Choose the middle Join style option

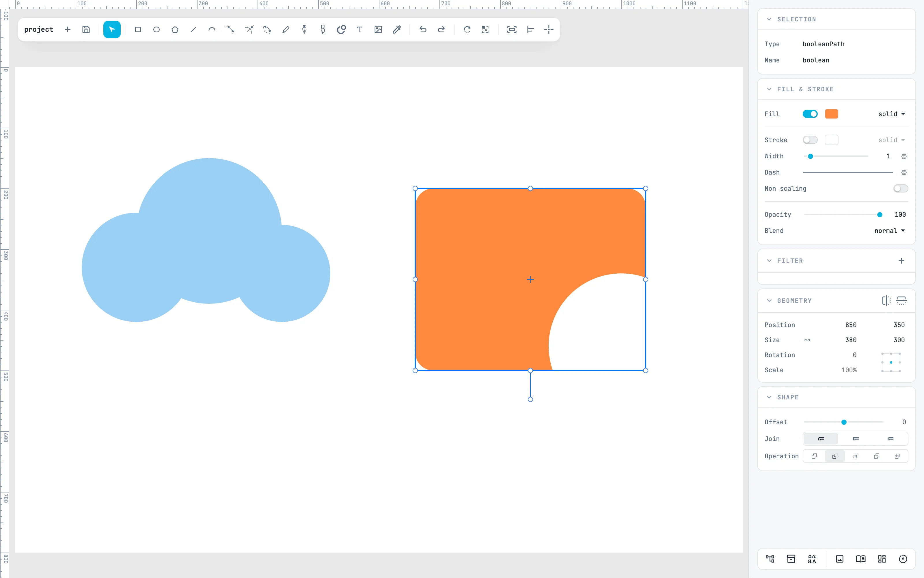(x=856, y=439)
